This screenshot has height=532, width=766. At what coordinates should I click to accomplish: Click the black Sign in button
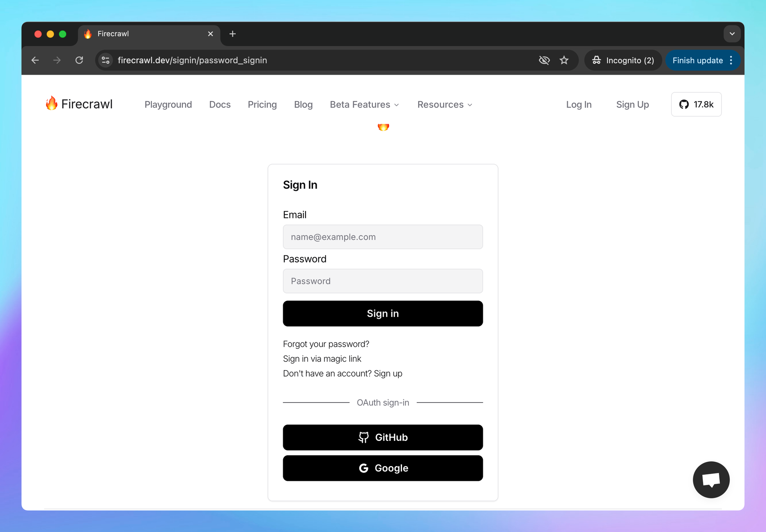click(x=383, y=313)
